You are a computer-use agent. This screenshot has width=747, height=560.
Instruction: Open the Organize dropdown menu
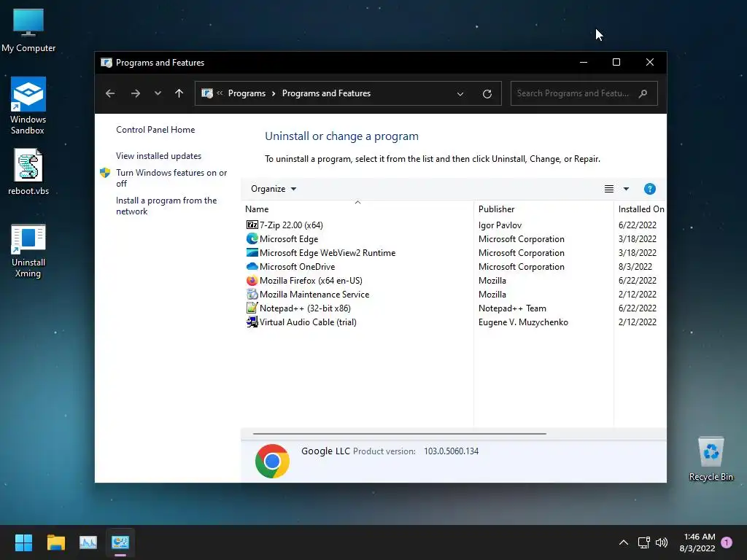[274, 189]
